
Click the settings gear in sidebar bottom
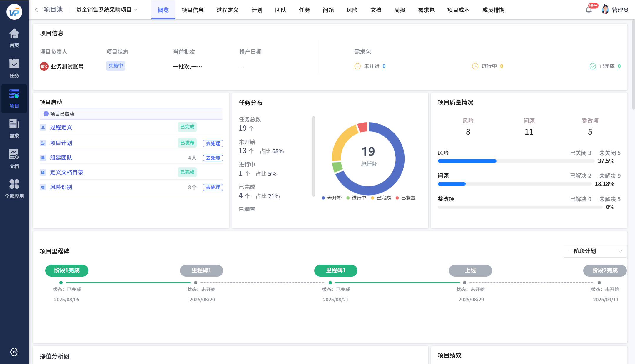(14, 352)
